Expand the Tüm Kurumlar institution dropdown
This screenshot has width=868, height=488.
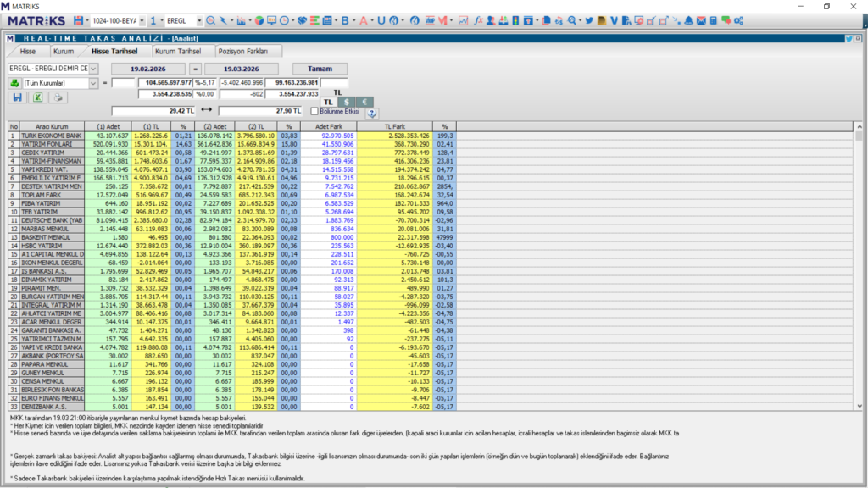(x=93, y=83)
